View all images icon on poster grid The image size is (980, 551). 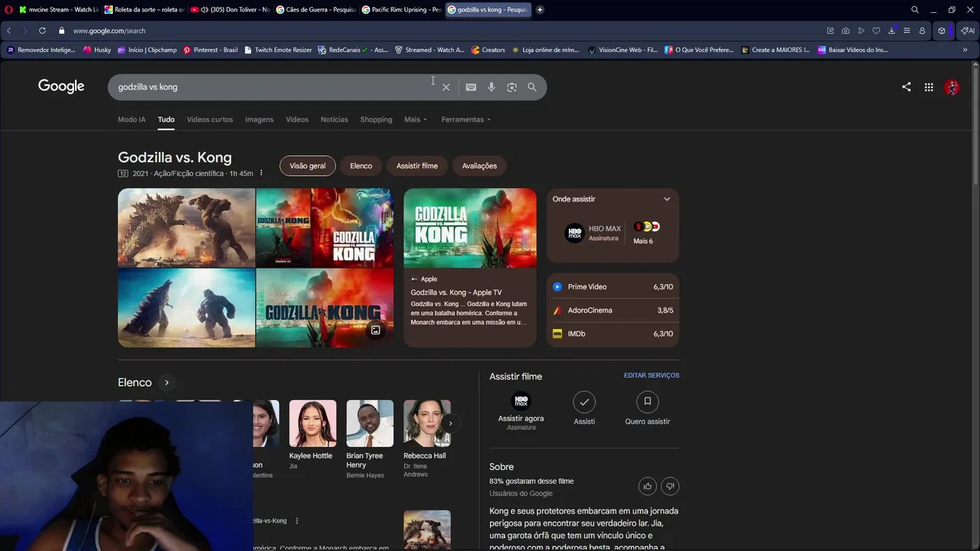click(375, 330)
